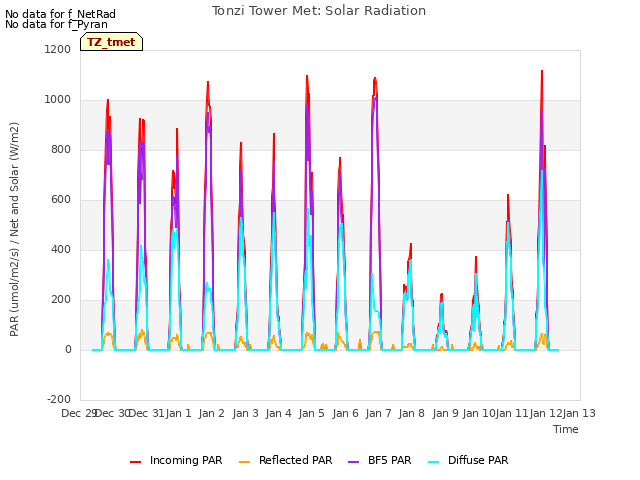Click the -200 y-axis tick label

59,399
